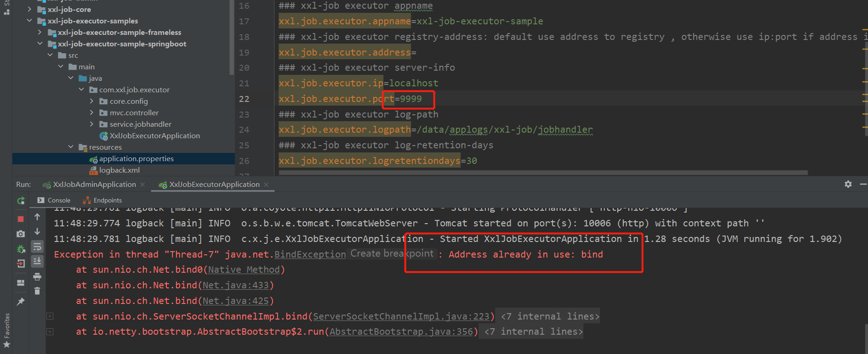The height and width of the screenshot is (354, 868).
Task: Attach debugger with the green bug icon
Action: [x=21, y=249]
